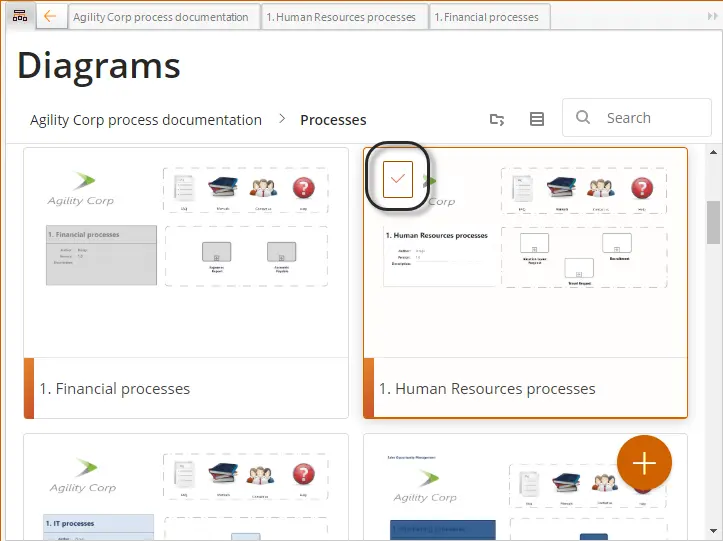Expand breadcrumb chevron before Processes
The width and height of the screenshot is (723, 541).
tap(282, 119)
